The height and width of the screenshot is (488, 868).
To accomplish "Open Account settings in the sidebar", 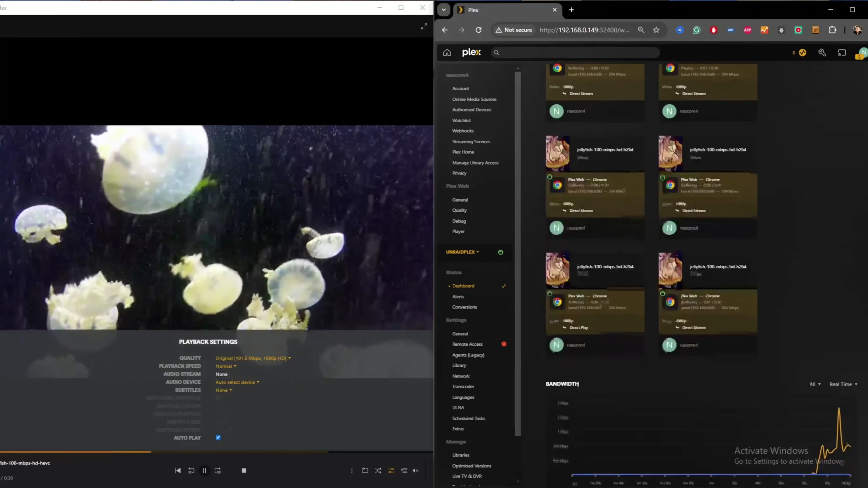I will tap(460, 88).
